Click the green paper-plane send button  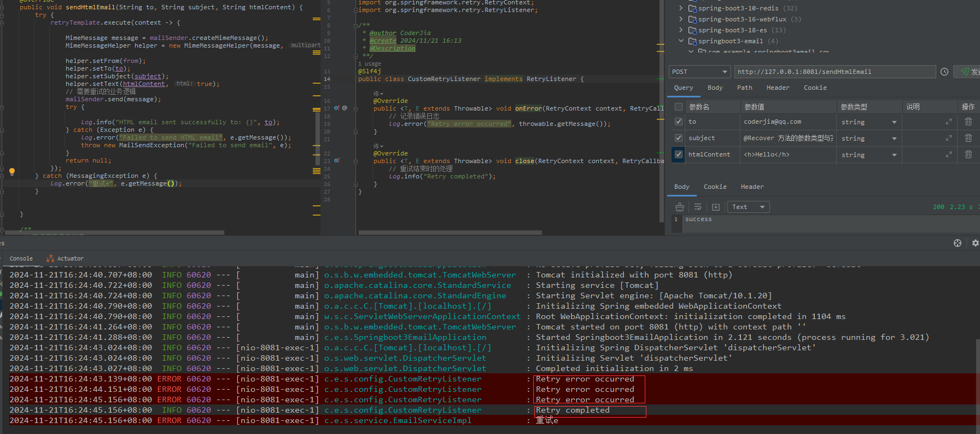click(967, 72)
